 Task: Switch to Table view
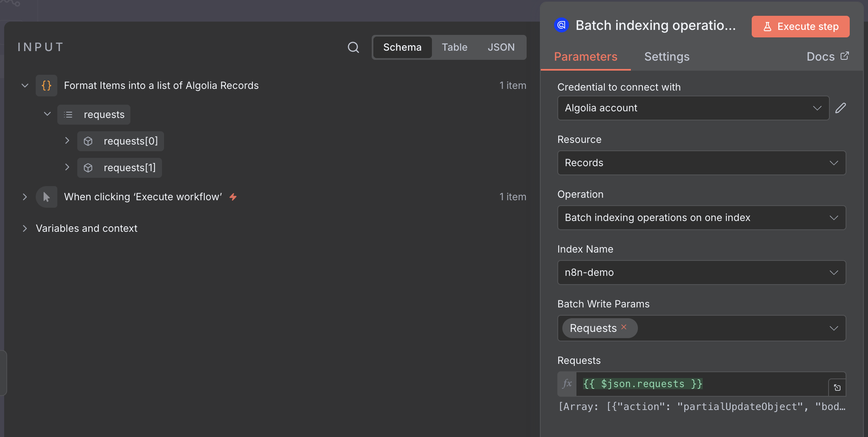tap(454, 47)
